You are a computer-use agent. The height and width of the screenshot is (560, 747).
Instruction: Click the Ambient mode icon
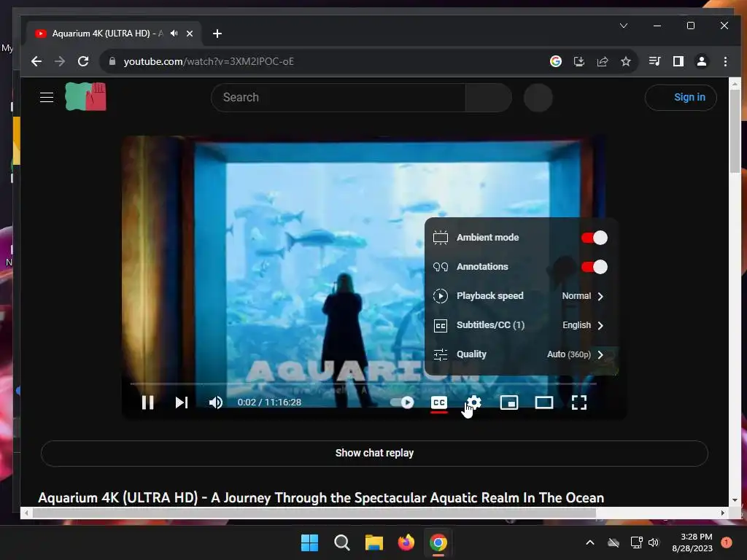440,238
